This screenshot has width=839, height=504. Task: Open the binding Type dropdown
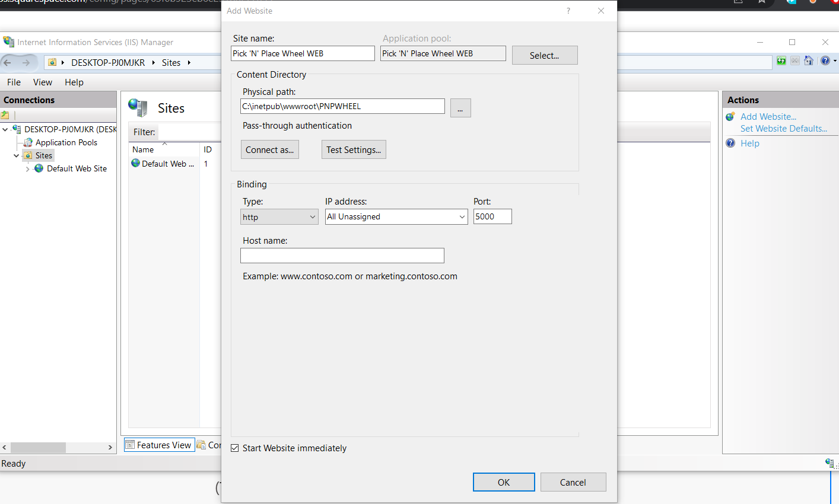click(279, 217)
